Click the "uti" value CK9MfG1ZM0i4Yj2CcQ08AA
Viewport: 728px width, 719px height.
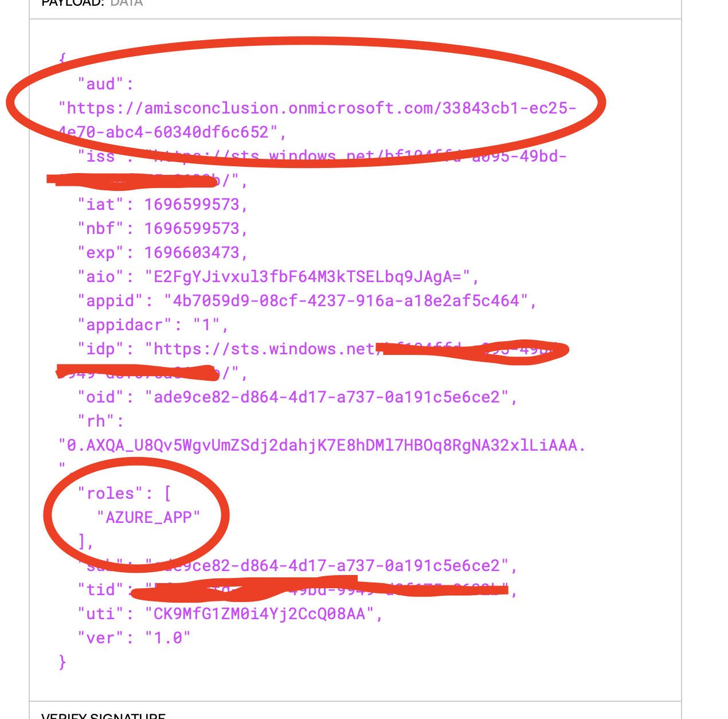click(x=260, y=614)
